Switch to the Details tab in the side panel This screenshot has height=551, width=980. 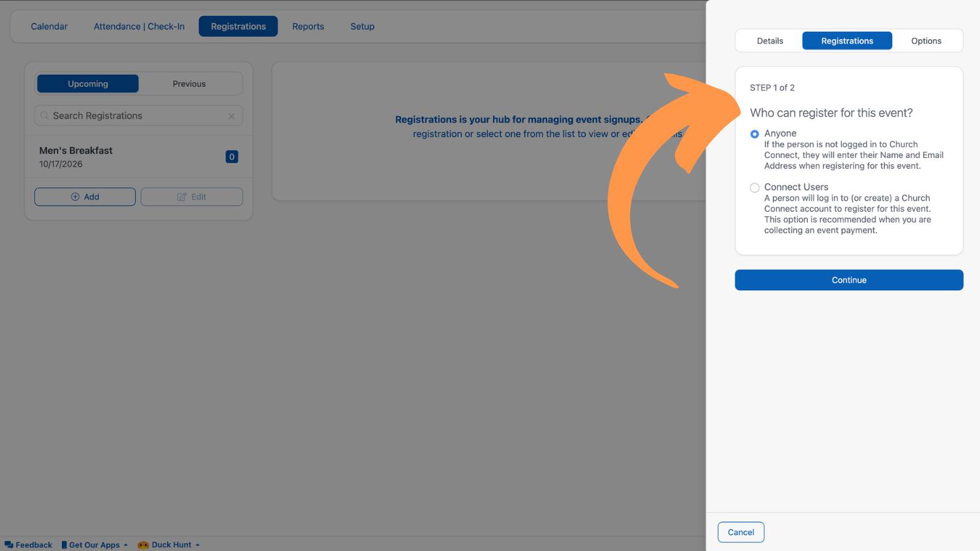pos(770,41)
